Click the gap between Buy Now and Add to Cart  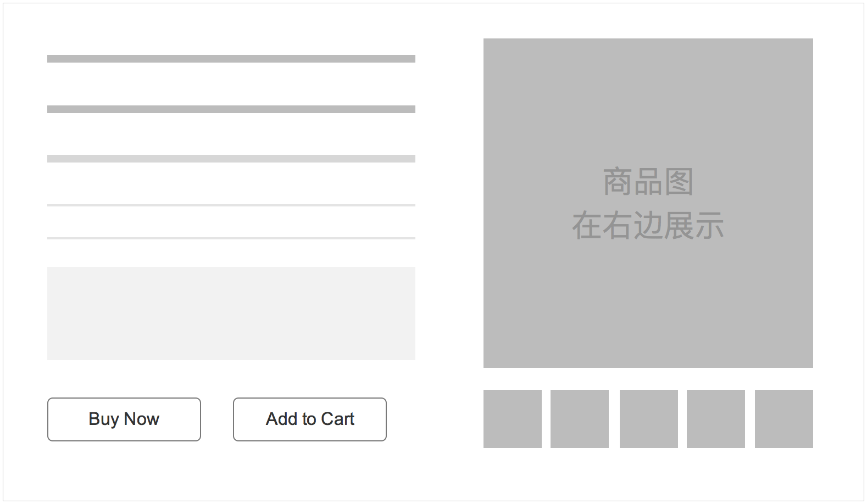point(217,419)
